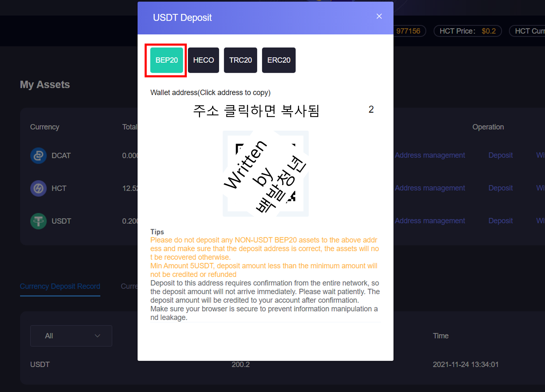Choose the TRC20 network tab
The image size is (545, 392).
click(x=240, y=60)
